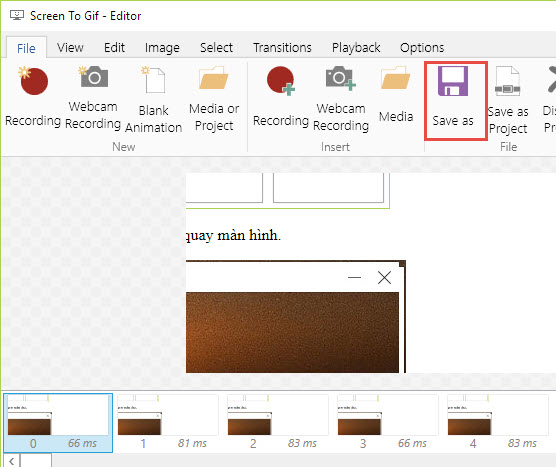Image resolution: width=556 pixels, height=467 pixels.
Task: Click the Save as floppy disk icon
Action: coord(453,81)
